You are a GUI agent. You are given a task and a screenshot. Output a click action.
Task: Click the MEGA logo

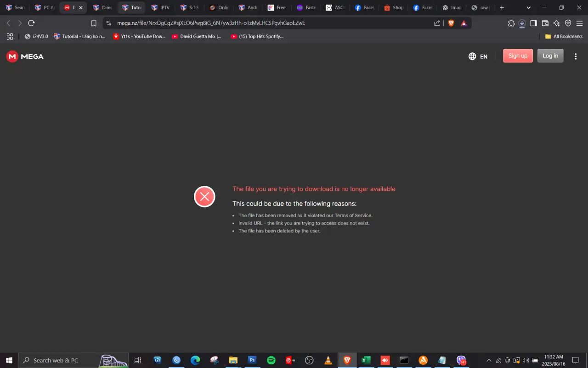click(x=25, y=56)
